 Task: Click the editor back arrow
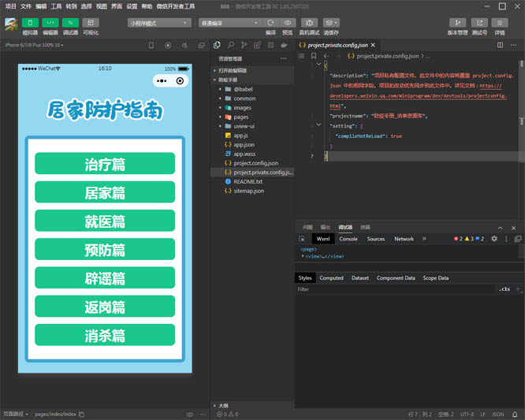pyautogui.click(x=326, y=56)
